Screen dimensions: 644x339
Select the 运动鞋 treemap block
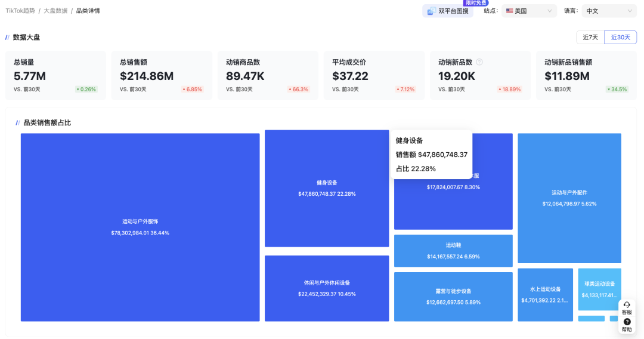coord(453,251)
